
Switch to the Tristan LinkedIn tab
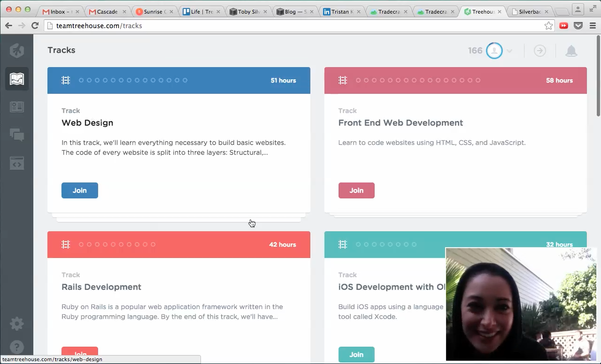tap(341, 12)
